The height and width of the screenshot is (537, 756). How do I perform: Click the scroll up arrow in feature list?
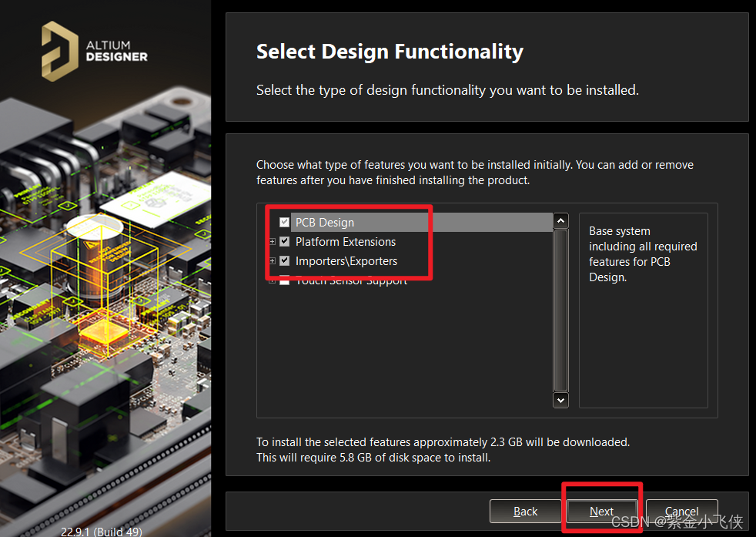pyautogui.click(x=560, y=221)
